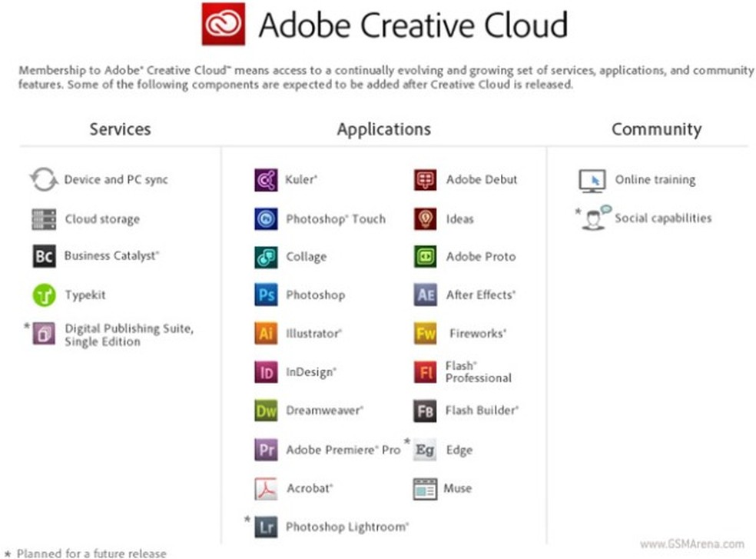Select the Collage app icon

pos(266,257)
